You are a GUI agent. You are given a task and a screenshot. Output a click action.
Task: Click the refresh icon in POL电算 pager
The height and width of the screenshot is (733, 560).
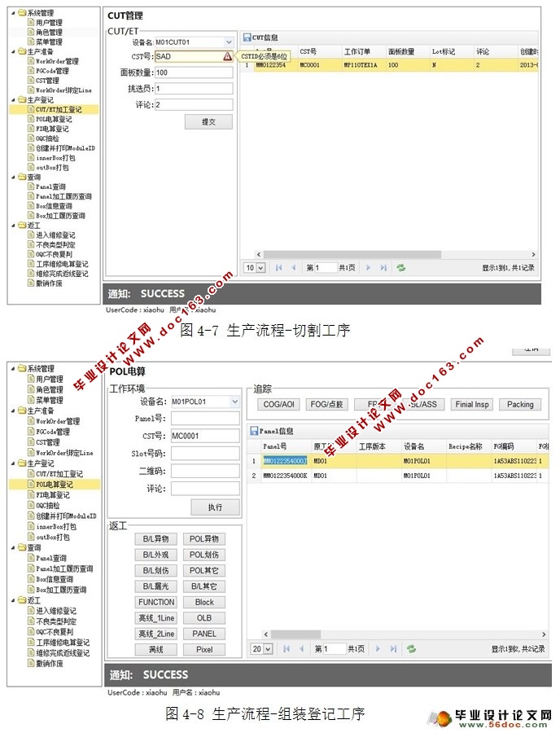pyautogui.click(x=411, y=649)
